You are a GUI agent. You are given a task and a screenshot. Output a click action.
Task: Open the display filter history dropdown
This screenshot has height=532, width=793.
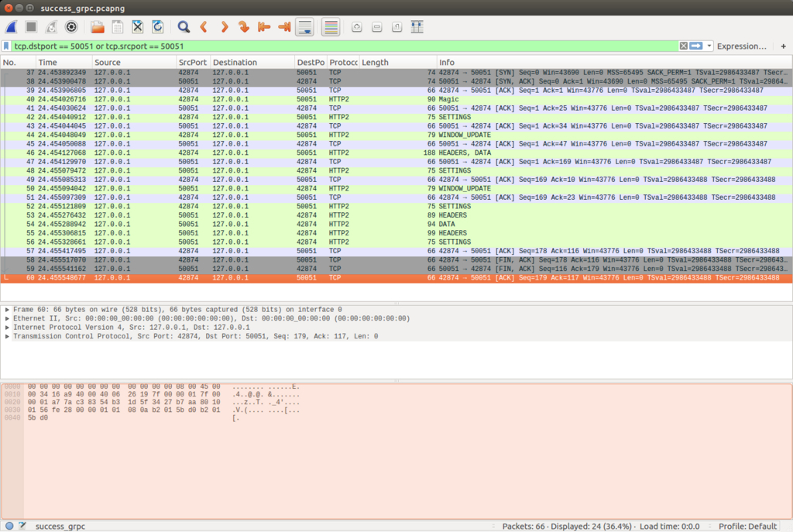pos(709,46)
